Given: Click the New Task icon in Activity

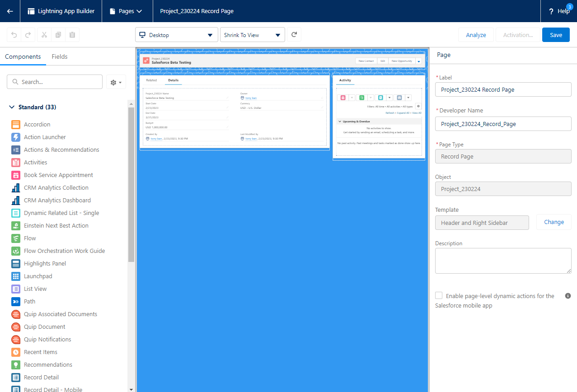Looking at the screenshot, I should [x=362, y=98].
